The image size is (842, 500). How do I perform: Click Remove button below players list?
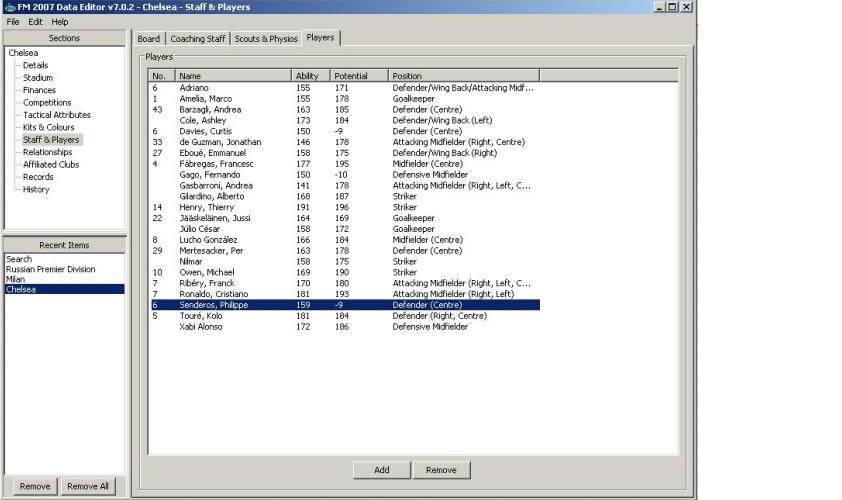coord(441,470)
